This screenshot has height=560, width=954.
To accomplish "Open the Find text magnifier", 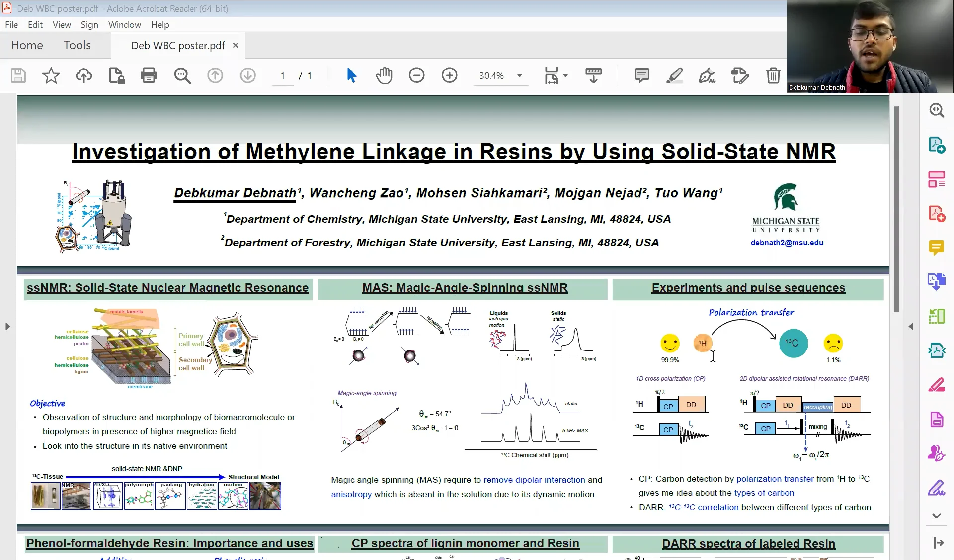I will tap(182, 75).
